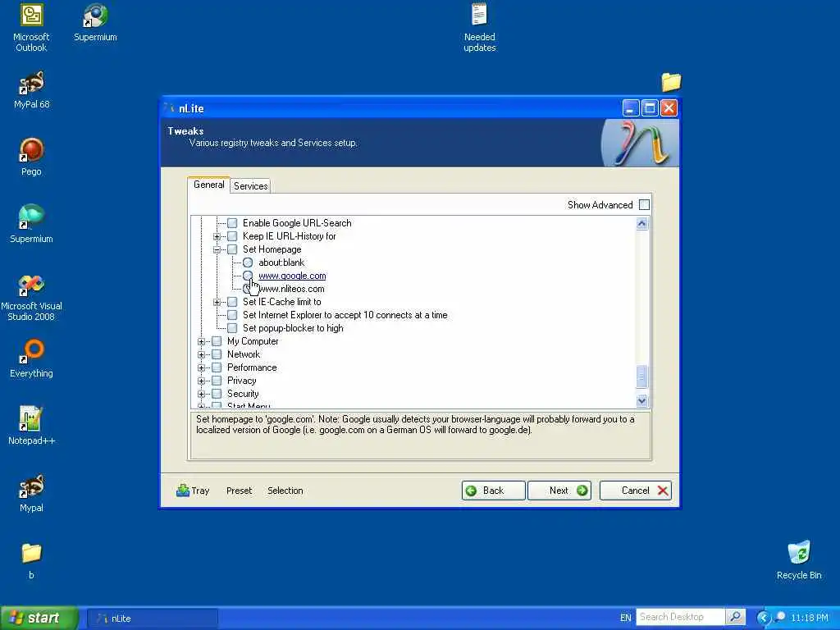840x630 pixels.
Task: Go Back to the previous page
Action: [x=493, y=491]
